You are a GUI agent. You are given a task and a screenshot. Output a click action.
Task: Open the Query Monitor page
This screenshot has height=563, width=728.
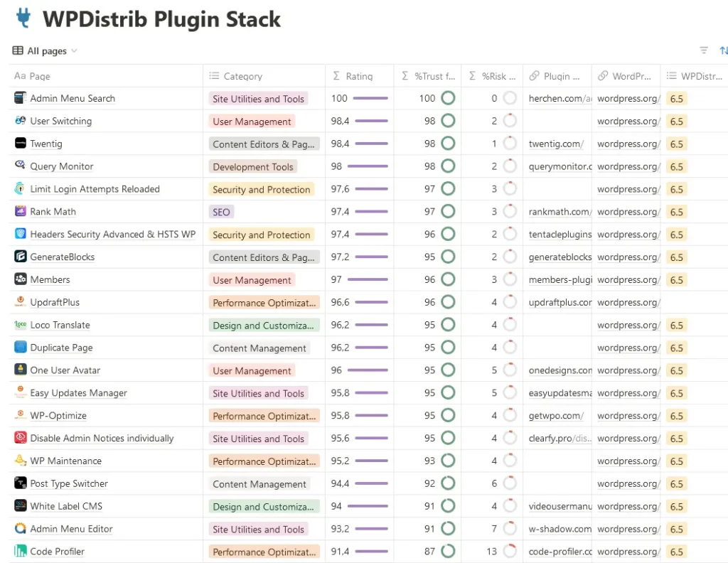pos(62,166)
